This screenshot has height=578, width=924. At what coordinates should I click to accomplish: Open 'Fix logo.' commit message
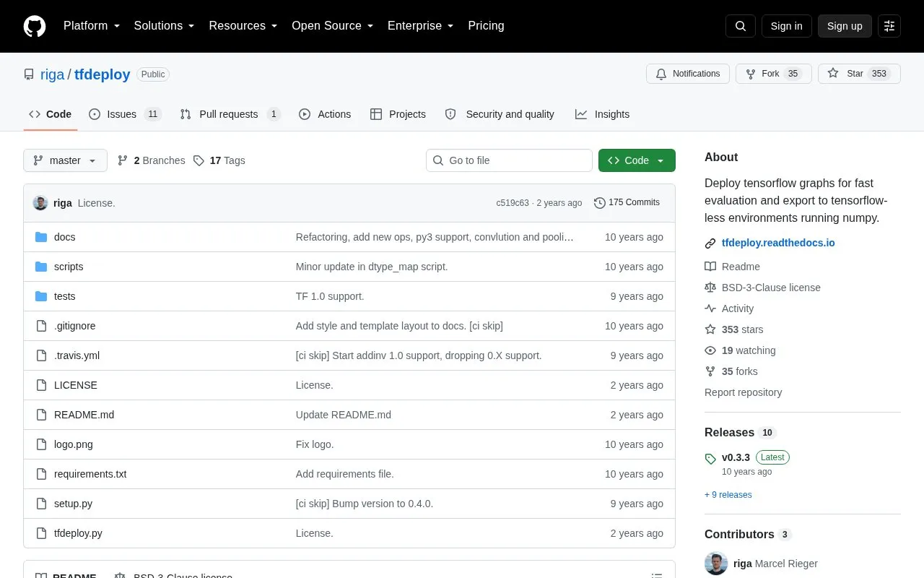[315, 444]
